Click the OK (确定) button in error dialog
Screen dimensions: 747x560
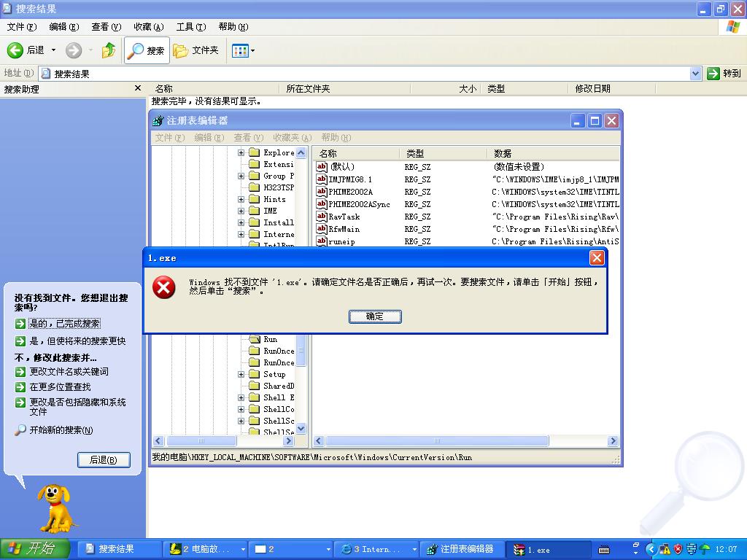point(375,316)
